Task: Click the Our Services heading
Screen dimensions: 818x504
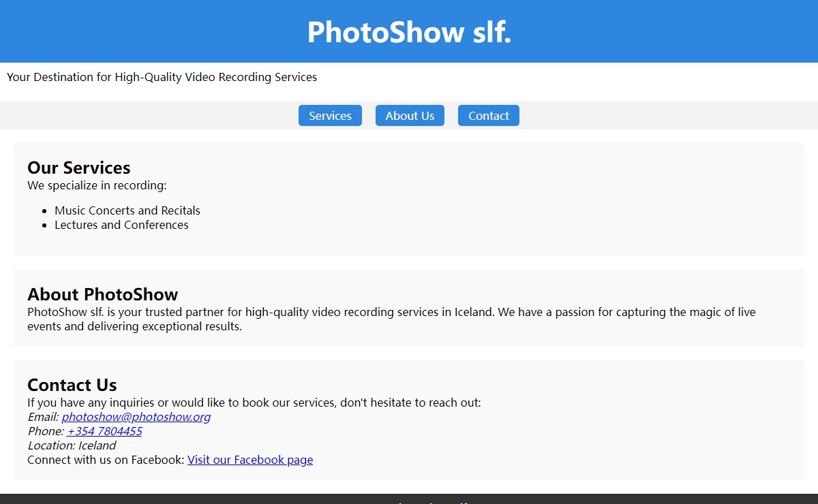Action: [x=79, y=168]
